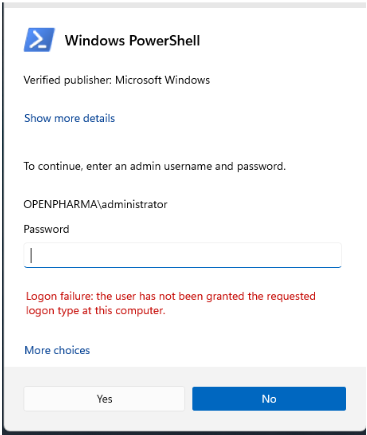Click the Windows PowerShell title text
The width and height of the screenshot is (367, 435).
tap(132, 41)
